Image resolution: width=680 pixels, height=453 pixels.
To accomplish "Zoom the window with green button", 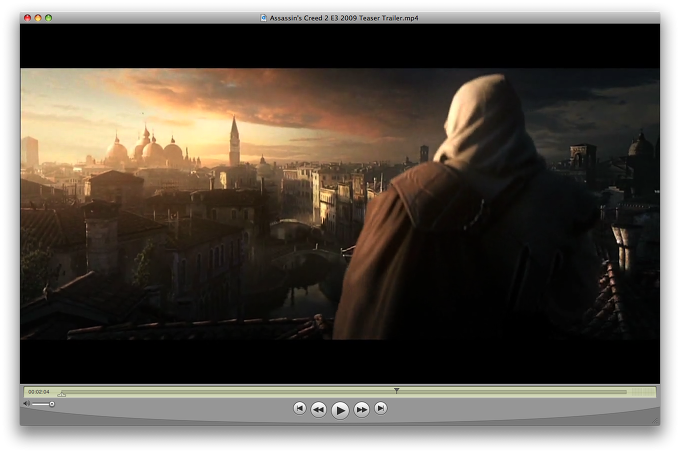I will (49, 18).
